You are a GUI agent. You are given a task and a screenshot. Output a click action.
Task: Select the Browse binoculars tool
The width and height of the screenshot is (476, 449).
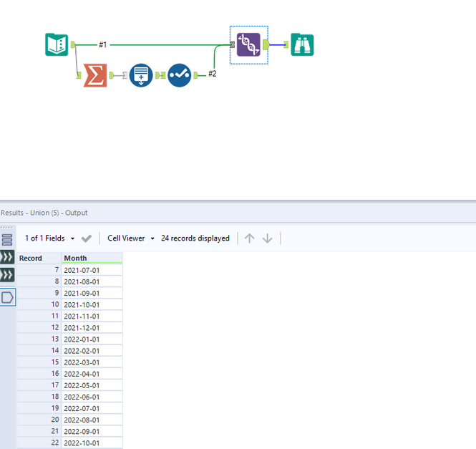[x=302, y=44]
